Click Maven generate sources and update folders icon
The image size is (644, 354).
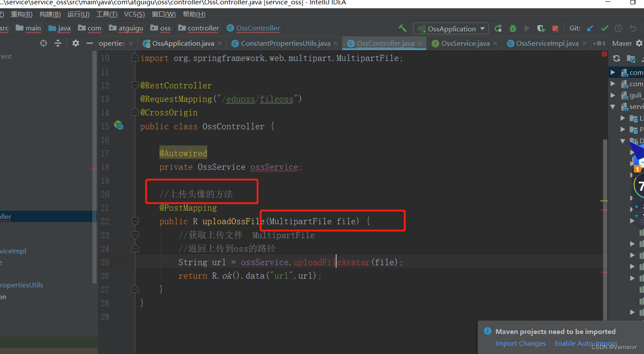point(631,58)
